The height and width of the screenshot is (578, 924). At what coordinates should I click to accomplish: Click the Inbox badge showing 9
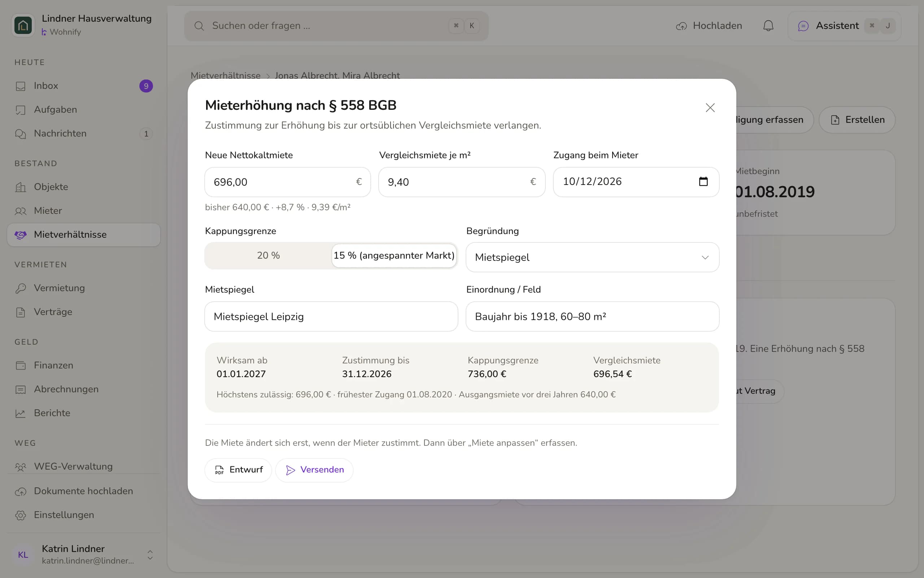(146, 86)
